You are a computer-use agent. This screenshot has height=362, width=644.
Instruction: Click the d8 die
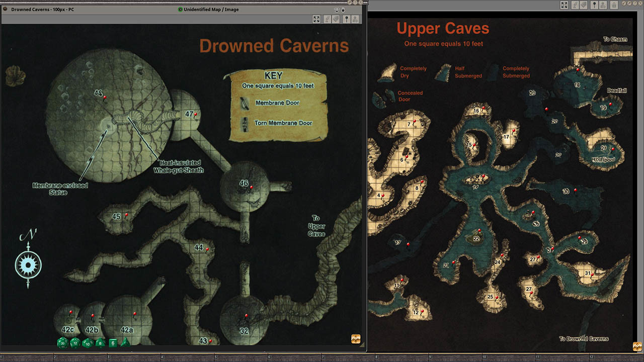[x=100, y=343]
